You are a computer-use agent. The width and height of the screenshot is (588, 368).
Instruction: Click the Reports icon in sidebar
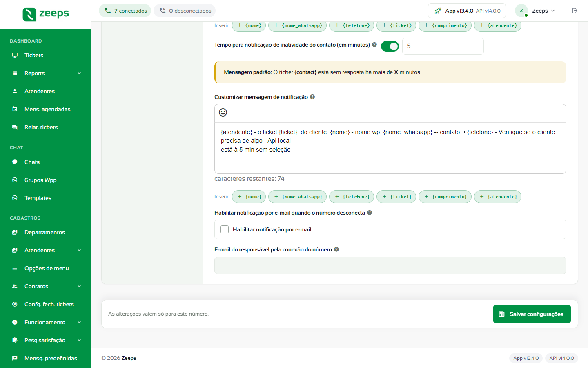[15, 73]
